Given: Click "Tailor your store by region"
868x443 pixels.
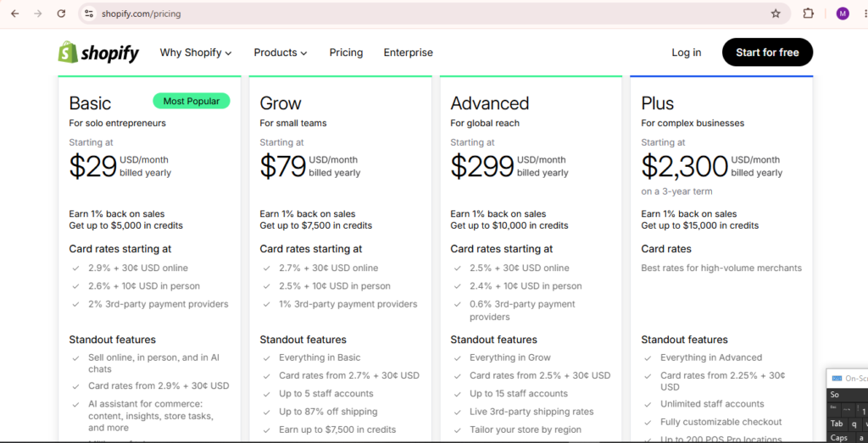Looking at the screenshot, I should click(526, 429).
